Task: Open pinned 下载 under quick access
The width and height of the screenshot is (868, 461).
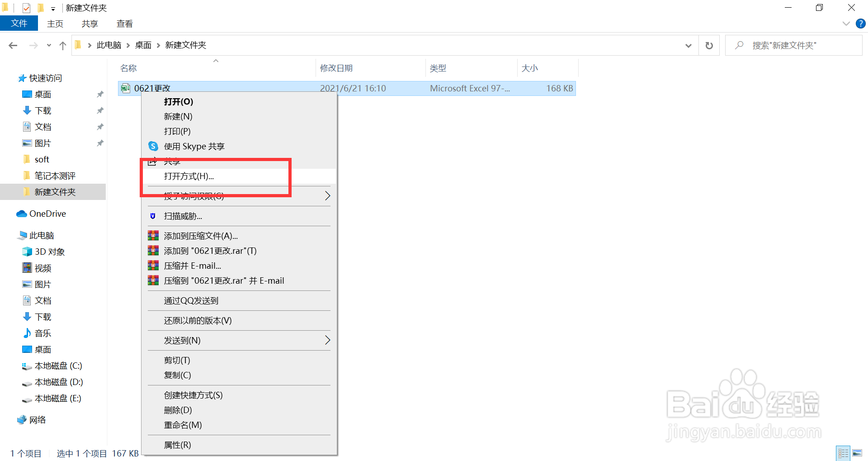Action: coord(43,111)
